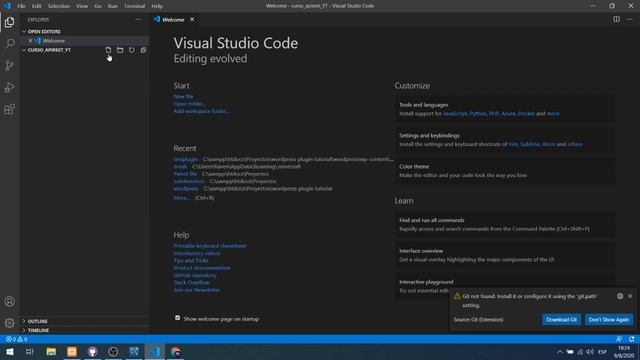Open Task View on the taskbar
Image resolution: width=640 pixels, height=360 pixels.
(x=30, y=351)
